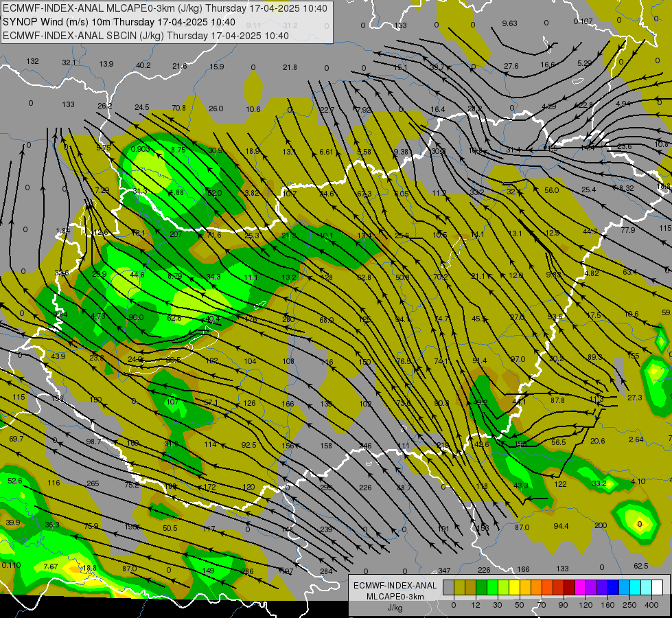
Task: Click the map value 5.29
Action: [585, 63]
